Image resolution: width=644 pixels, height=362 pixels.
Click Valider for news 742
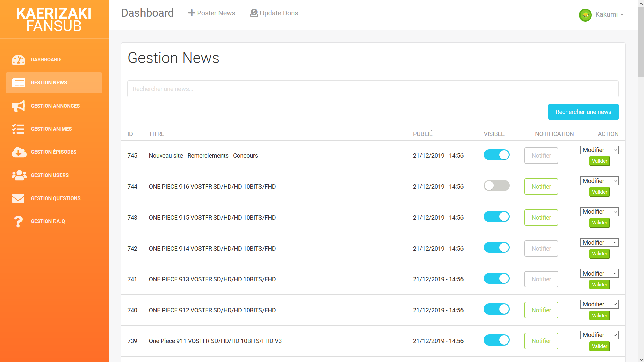pyautogui.click(x=599, y=254)
